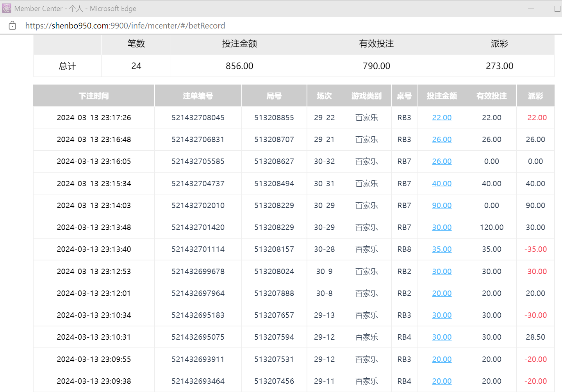Open bet amount 30.00 link for 23:13:48

(x=442, y=227)
